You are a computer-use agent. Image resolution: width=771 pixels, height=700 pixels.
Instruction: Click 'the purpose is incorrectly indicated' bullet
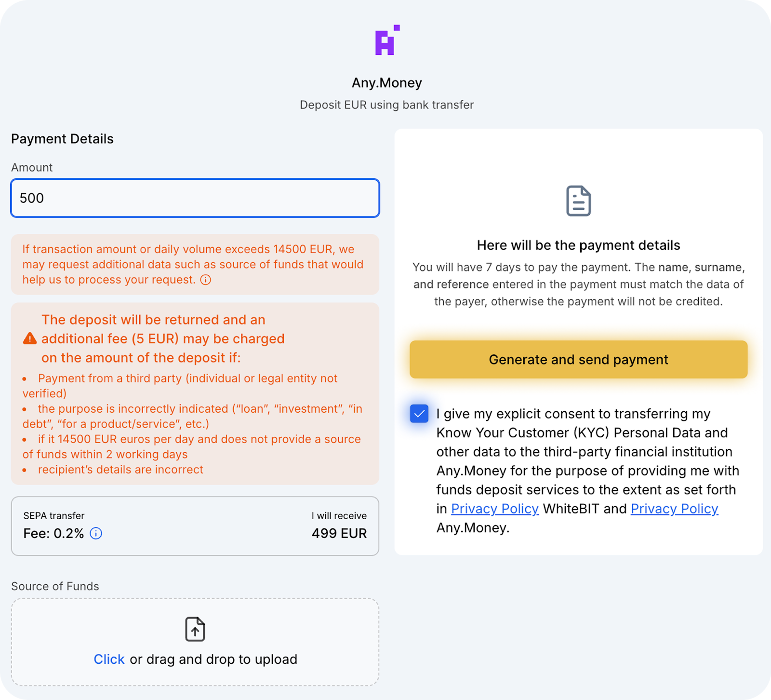coord(192,416)
